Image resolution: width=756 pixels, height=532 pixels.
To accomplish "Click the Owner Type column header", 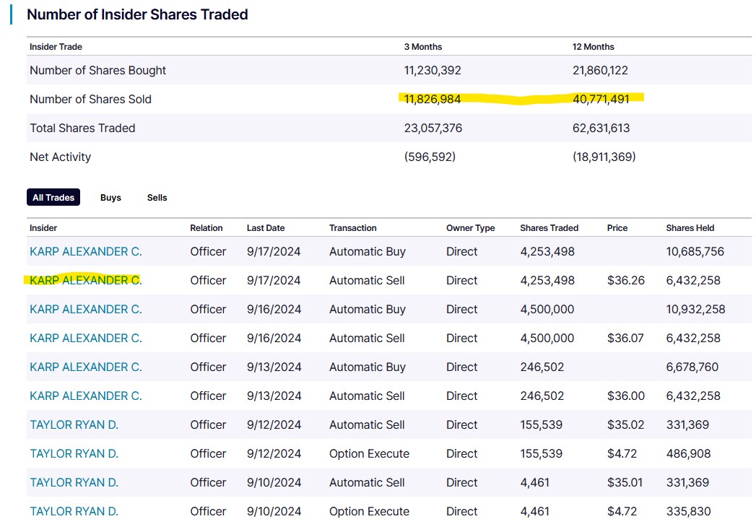I will click(x=470, y=228).
